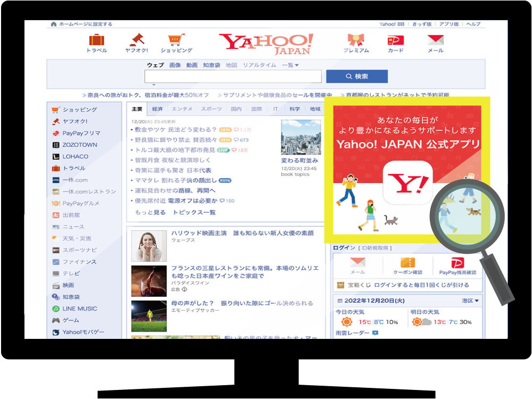Open the Yahoo! BB link
Viewport: 532px width, 399px height.
point(392,24)
